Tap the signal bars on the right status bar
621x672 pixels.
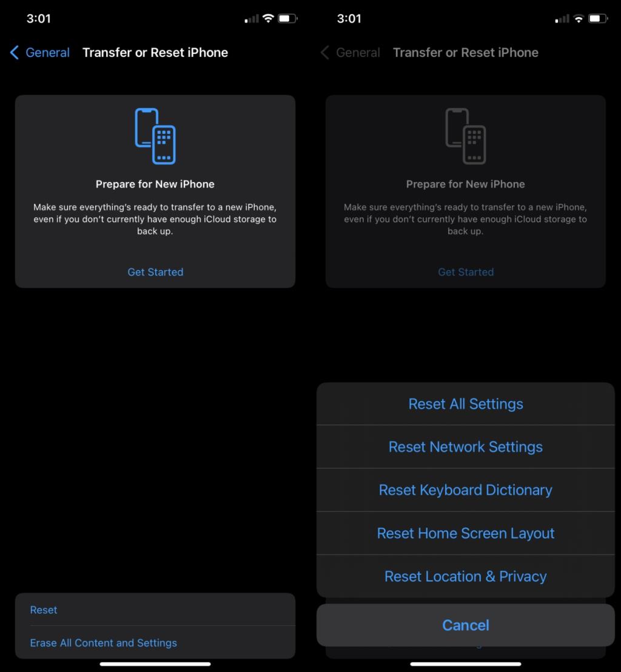click(x=562, y=18)
